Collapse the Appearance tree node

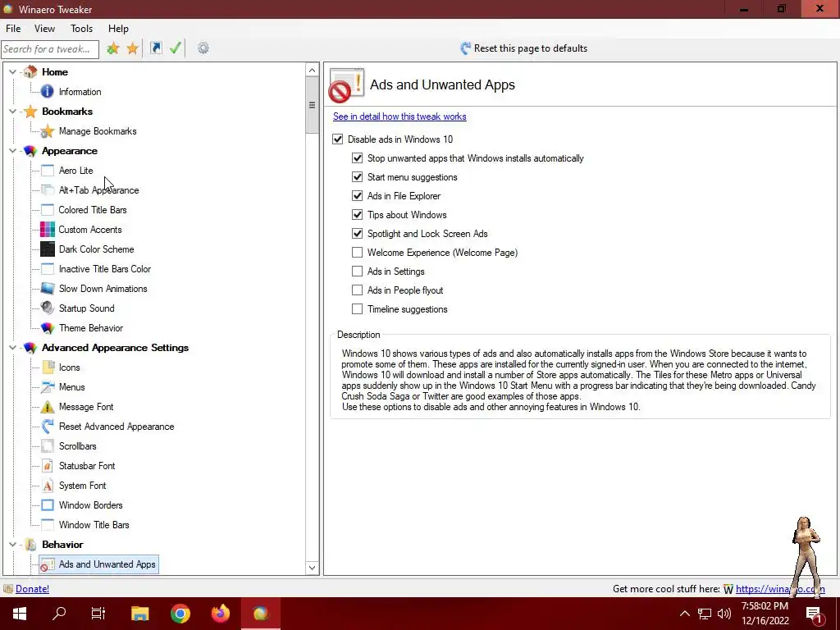click(x=12, y=151)
